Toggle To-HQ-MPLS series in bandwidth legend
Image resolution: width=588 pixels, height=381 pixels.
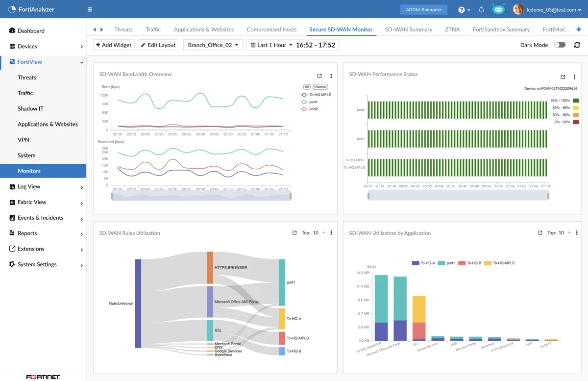click(x=316, y=95)
